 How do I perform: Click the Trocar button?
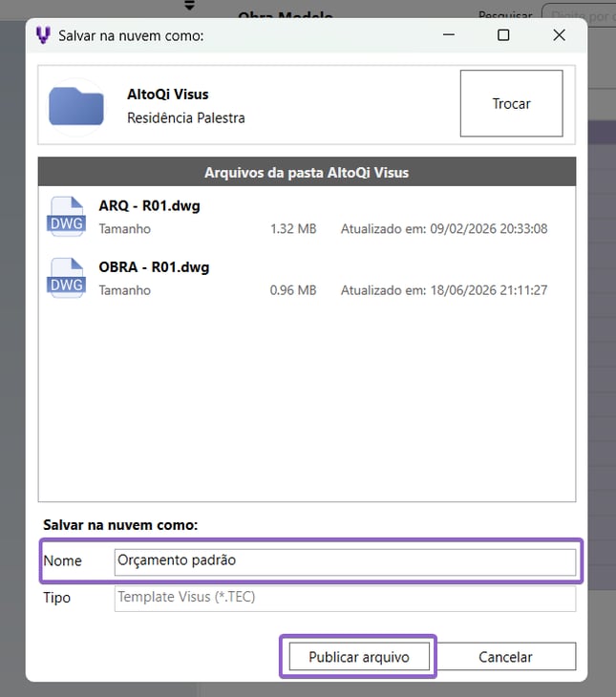click(511, 103)
